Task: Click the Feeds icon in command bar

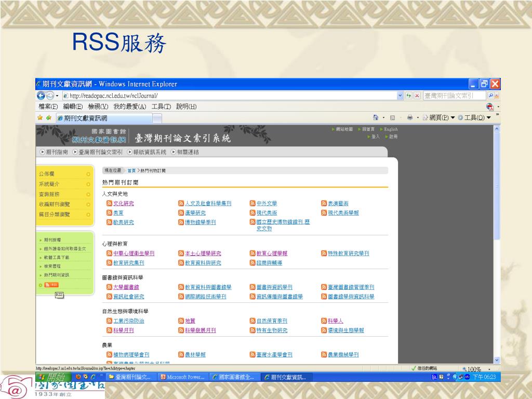Action: 392,117
